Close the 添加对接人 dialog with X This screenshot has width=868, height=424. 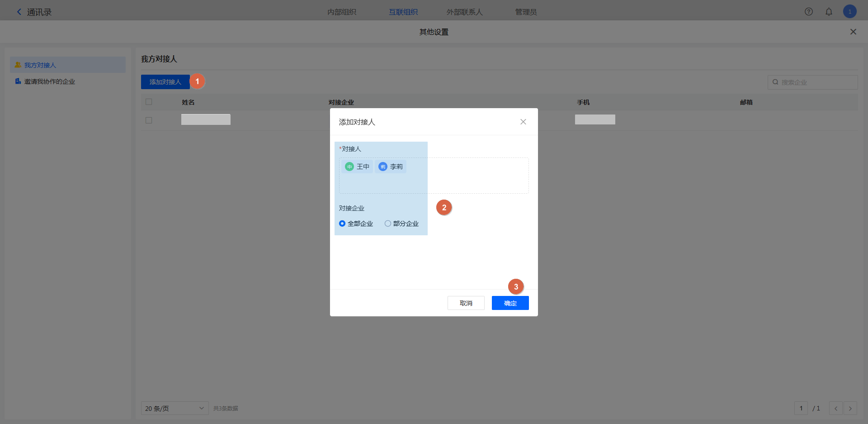(x=523, y=122)
